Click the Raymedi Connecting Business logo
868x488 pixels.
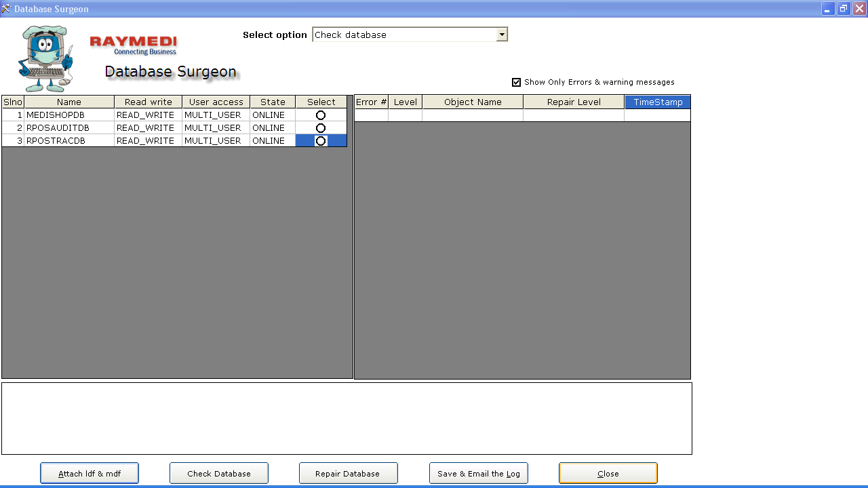(134, 45)
